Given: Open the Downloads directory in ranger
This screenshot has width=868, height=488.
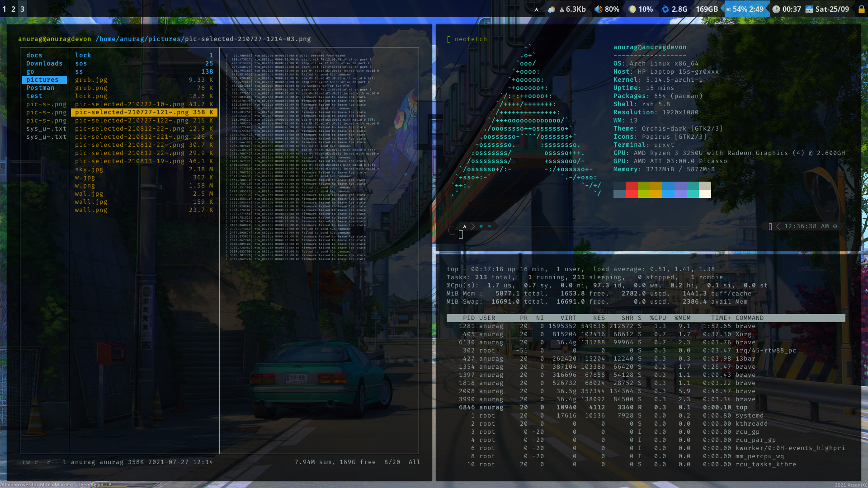Looking at the screenshot, I should [x=44, y=64].
